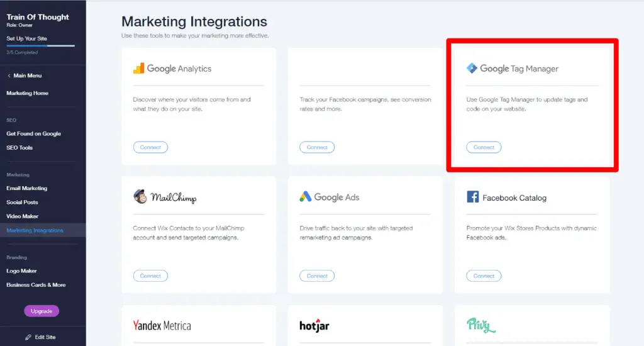Image resolution: width=644 pixels, height=346 pixels.
Task: Open SEO Tools in the sidebar
Action: (x=19, y=148)
